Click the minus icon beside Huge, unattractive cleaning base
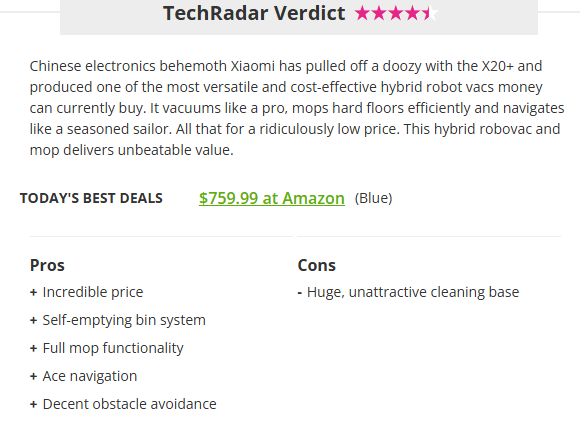 pos(300,293)
